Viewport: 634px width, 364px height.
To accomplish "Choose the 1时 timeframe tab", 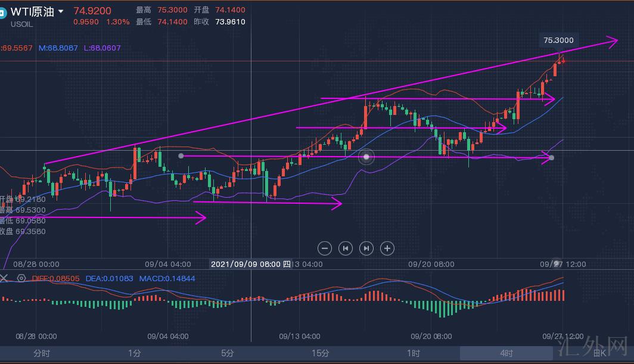I will point(414,353).
